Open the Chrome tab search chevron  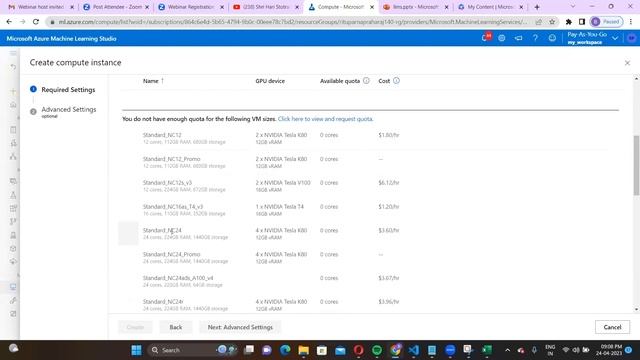(x=573, y=7)
